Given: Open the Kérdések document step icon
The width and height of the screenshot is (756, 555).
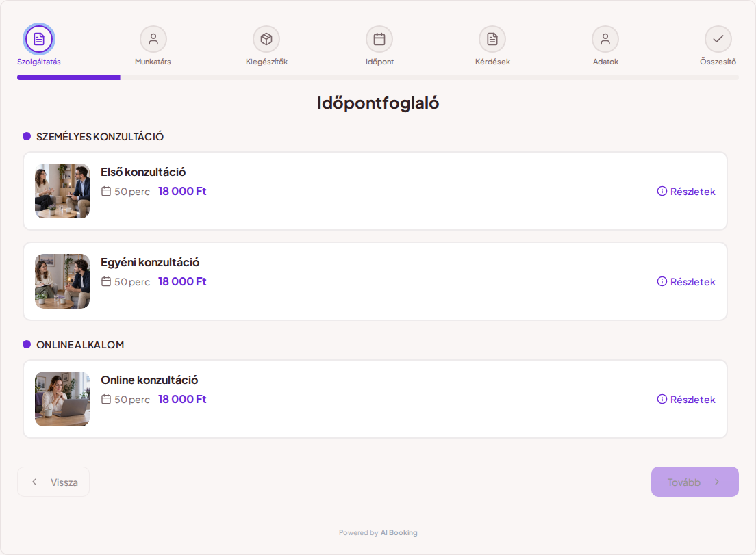Looking at the screenshot, I should [492, 39].
